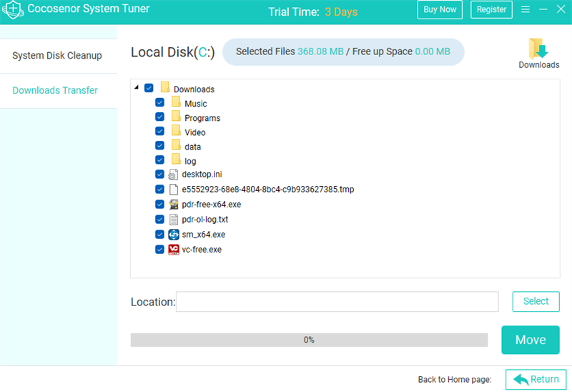Click the desktop.ini gear file icon
Image resolution: width=572 pixels, height=392 pixels.
(x=173, y=175)
